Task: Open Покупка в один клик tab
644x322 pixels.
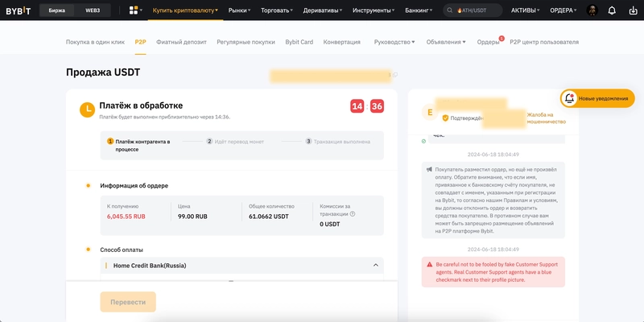Action: 95,42
